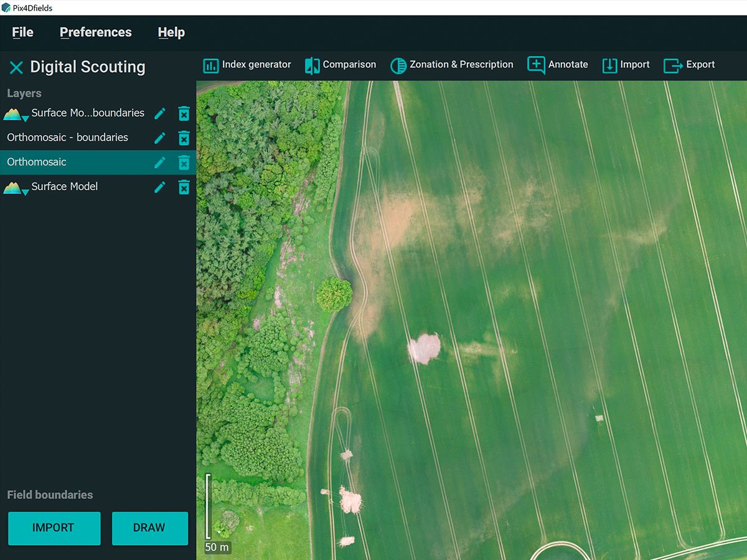Open the Preferences menu
Image resolution: width=747 pixels, height=560 pixels.
(x=95, y=32)
